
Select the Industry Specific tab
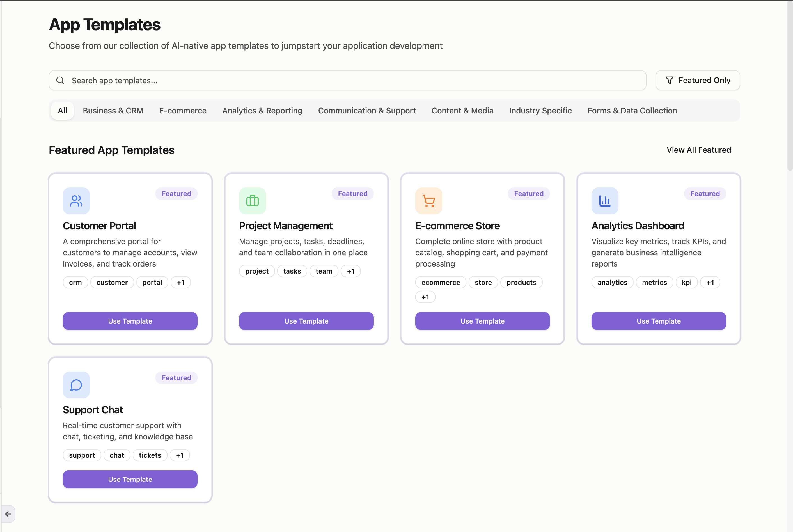click(x=540, y=111)
